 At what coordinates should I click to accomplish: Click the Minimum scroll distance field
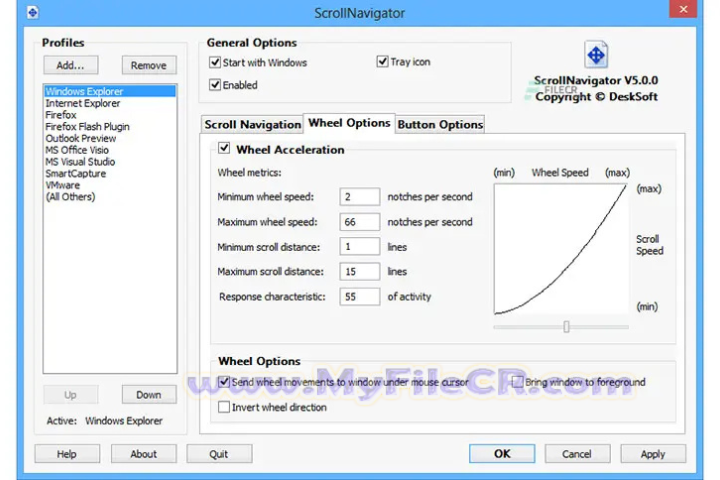[x=360, y=247]
